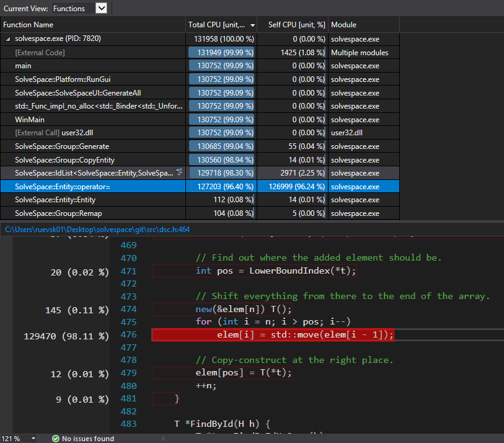This screenshot has width=504, height=443.
Task: Sort by Self CPU column header
Action: (x=293, y=25)
